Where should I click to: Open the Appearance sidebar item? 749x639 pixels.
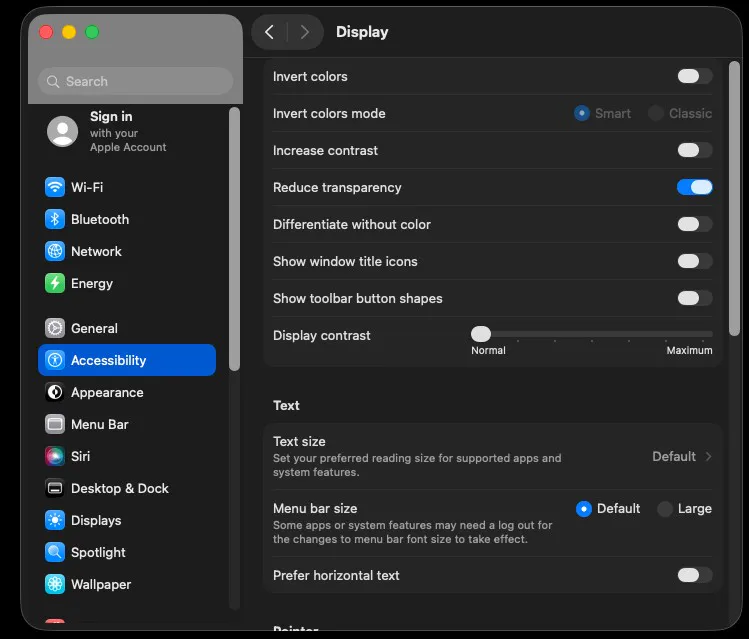click(x=107, y=392)
